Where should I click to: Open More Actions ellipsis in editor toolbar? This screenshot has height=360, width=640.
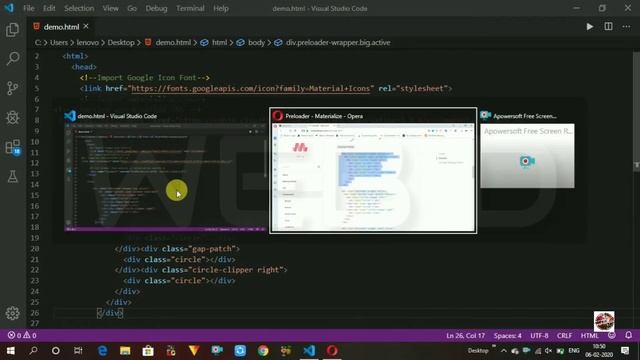[x=627, y=27]
